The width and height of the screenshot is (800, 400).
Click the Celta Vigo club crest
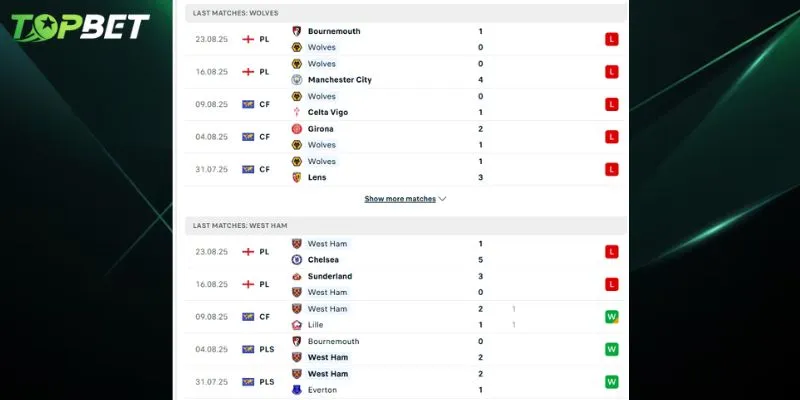(x=297, y=112)
